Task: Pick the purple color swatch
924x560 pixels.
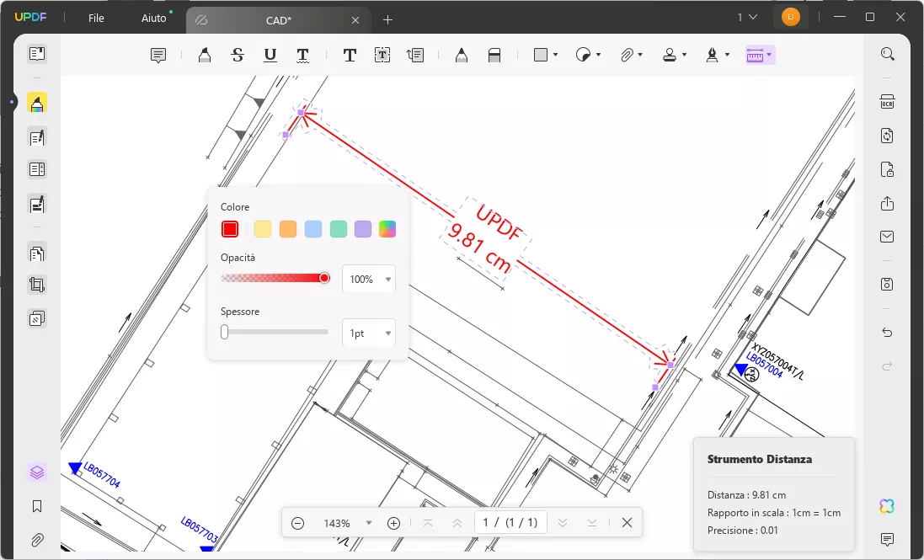Action: [x=363, y=229]
